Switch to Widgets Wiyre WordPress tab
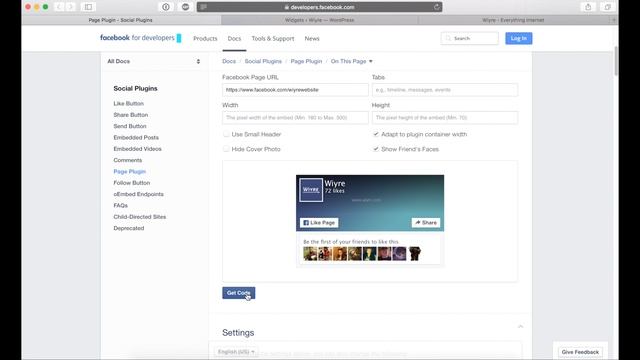640x360 pixels. [x=320, y=20]
